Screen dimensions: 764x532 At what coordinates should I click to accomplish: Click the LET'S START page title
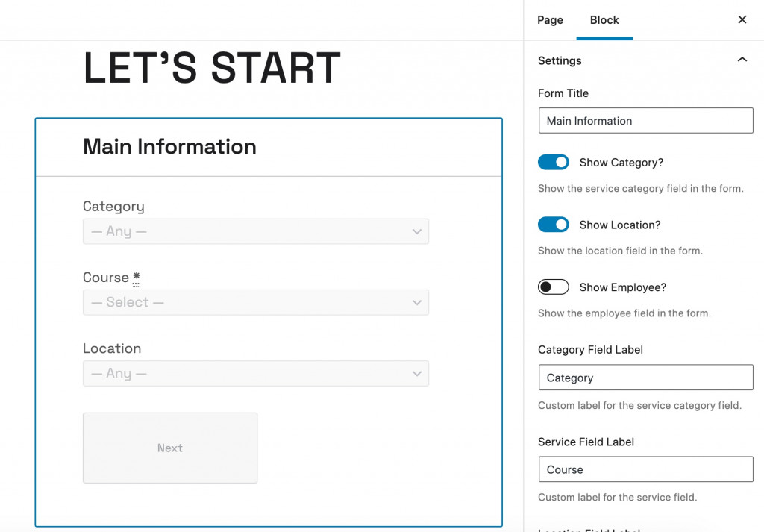[212, 68]
